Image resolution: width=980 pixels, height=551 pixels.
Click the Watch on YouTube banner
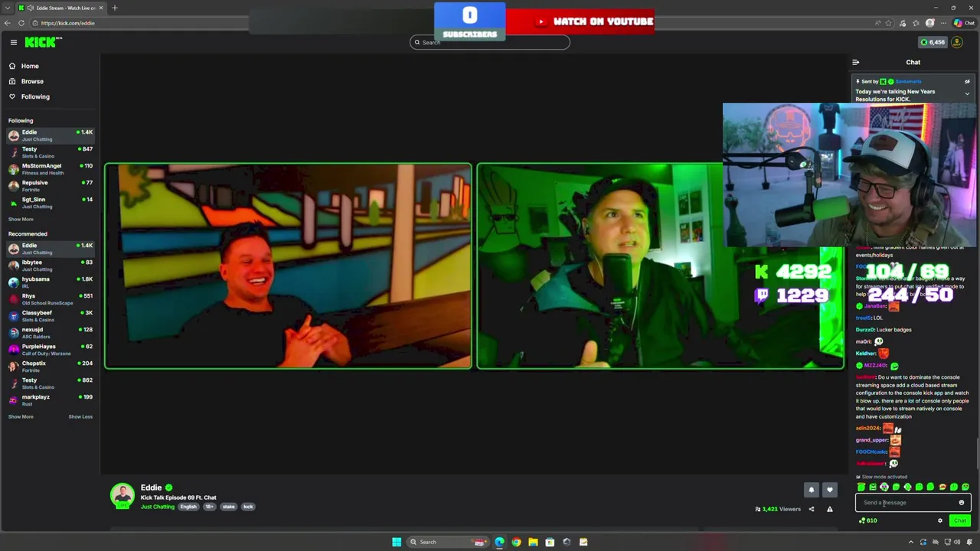click(580, 21)
